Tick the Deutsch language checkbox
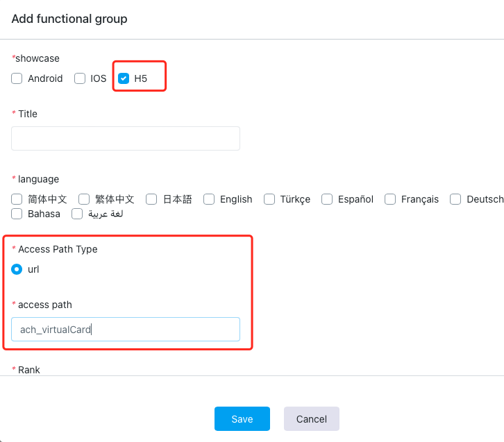 [x=455, y=199]
